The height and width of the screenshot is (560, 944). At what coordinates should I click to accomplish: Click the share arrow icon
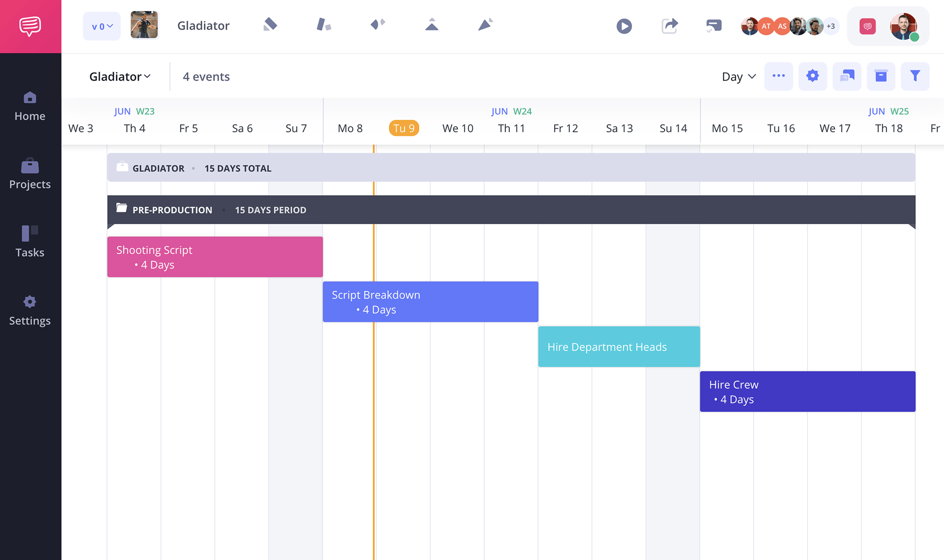(670, 25)
